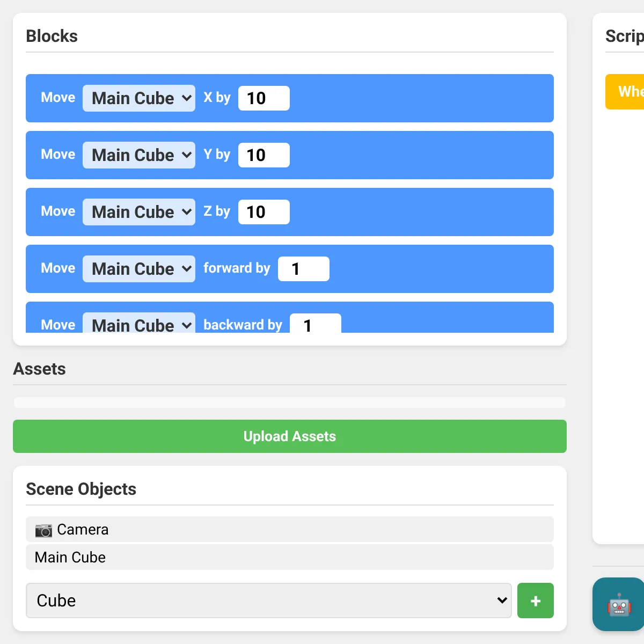Select Main Cube in Scene Objects list

click(290, 557)
